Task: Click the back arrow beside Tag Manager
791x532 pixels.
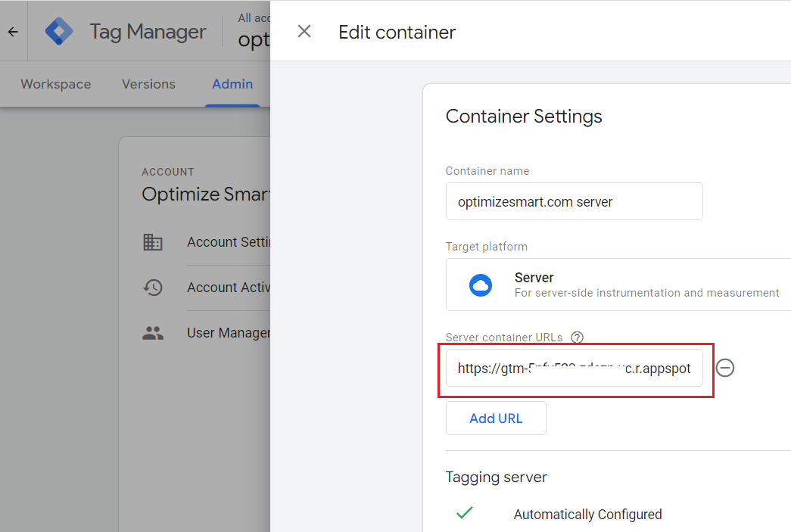Action: click(13, 32)
